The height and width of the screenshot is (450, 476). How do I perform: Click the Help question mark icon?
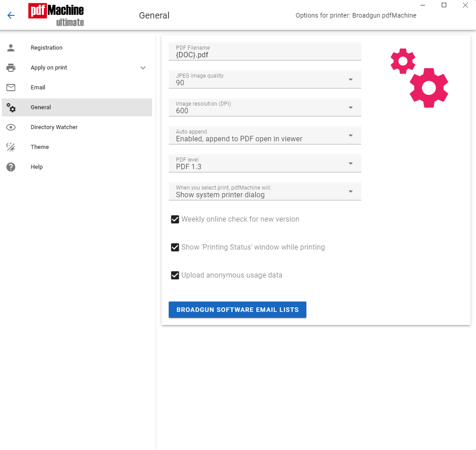click(11, 167)
